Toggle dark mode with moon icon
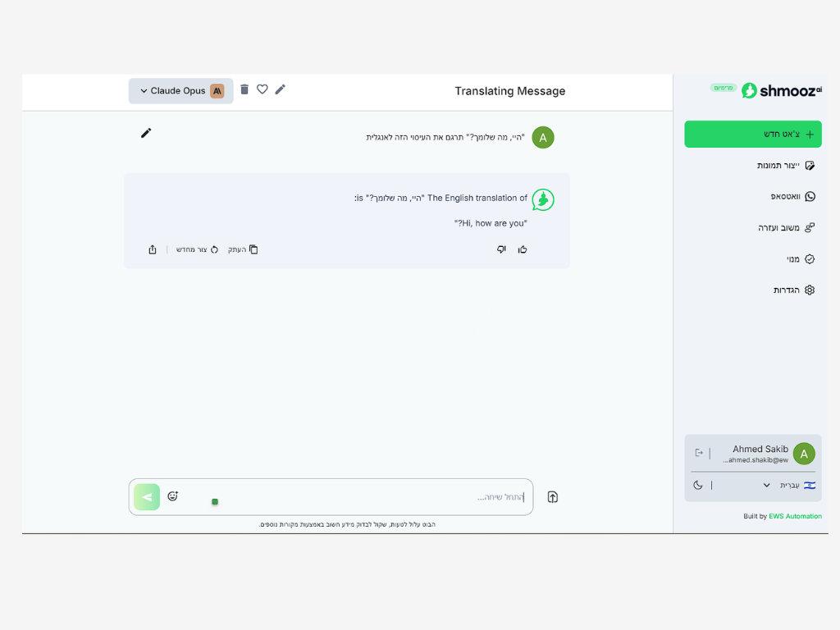The width and height of the screenshot is (840, 630). point(697,486)
